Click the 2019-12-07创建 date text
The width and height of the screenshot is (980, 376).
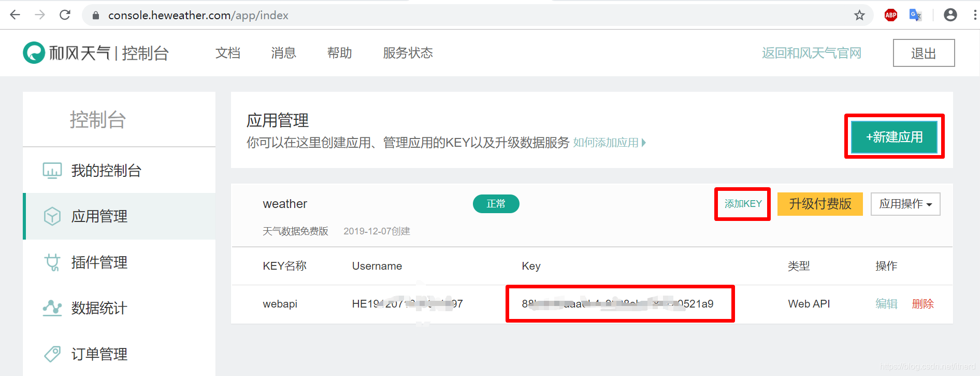tap(377, 231)
